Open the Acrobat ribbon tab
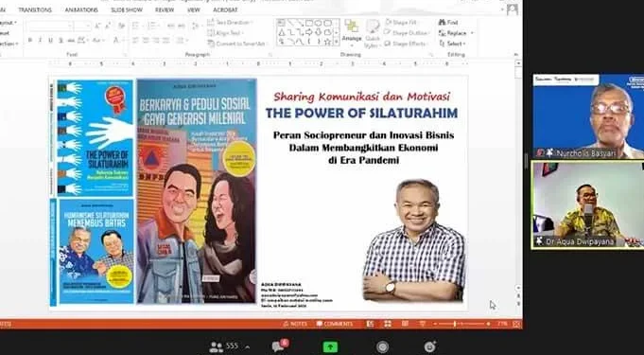 click(x=225, y=9)
